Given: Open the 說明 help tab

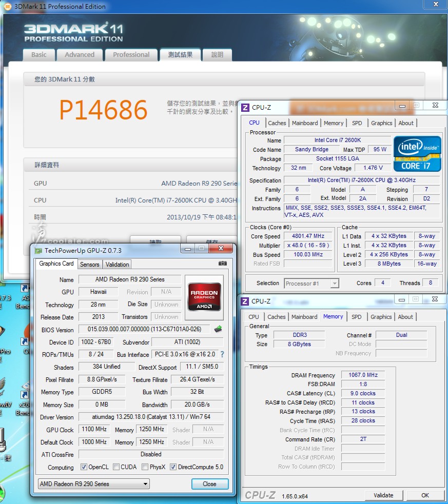Looking at the screenshot, I should [217, 55].
